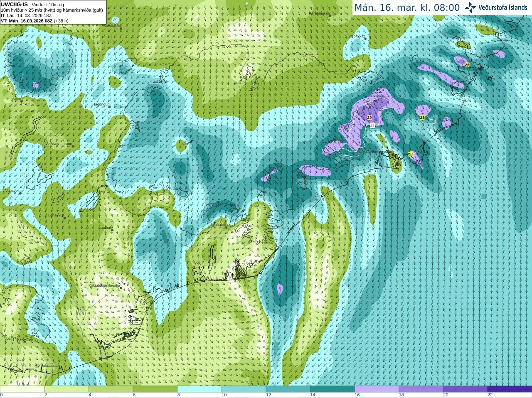The image size is (532, 398).
Task: Click the Laufbali station label
Action: tap(105, 228)
